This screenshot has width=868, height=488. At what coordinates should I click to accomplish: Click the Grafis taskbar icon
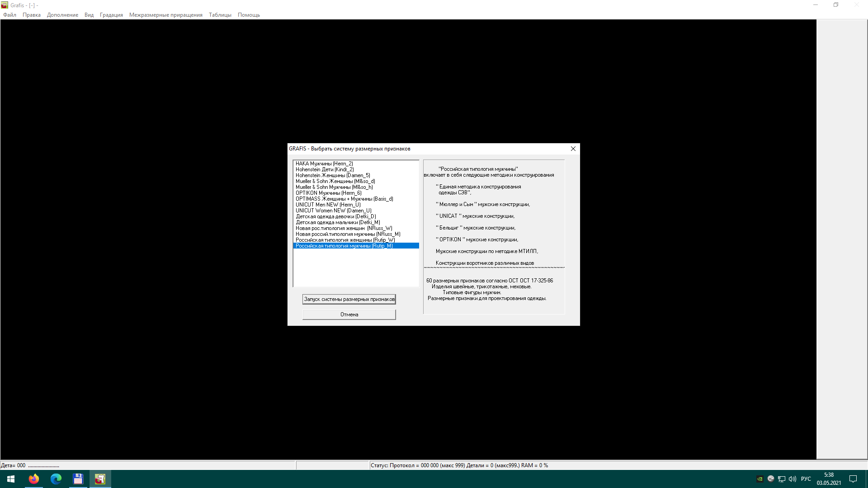click(100, 479)
